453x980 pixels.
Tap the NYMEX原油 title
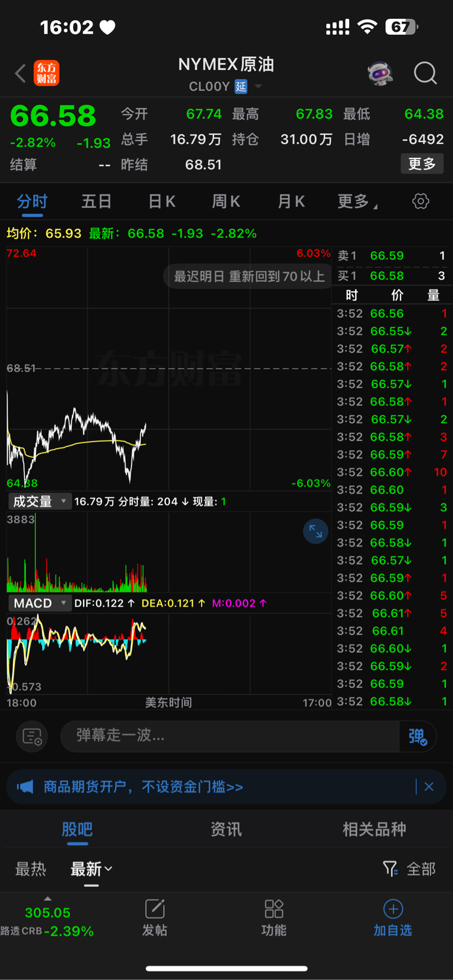click(x=226, y=64)
